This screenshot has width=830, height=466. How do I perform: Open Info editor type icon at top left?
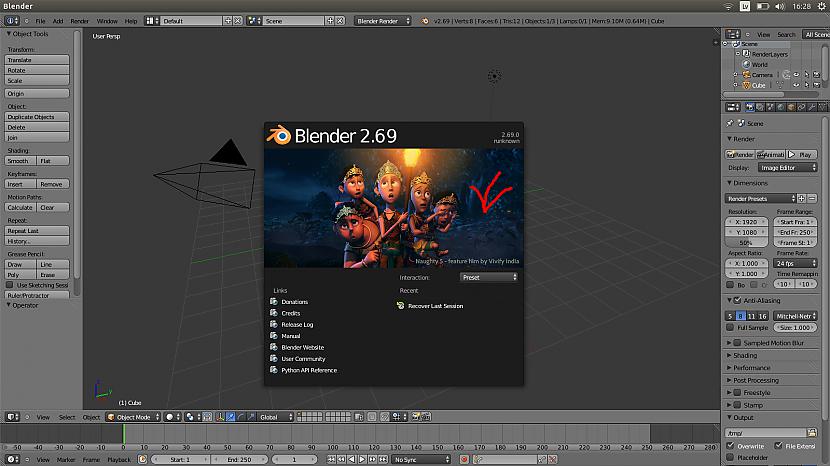12,21
